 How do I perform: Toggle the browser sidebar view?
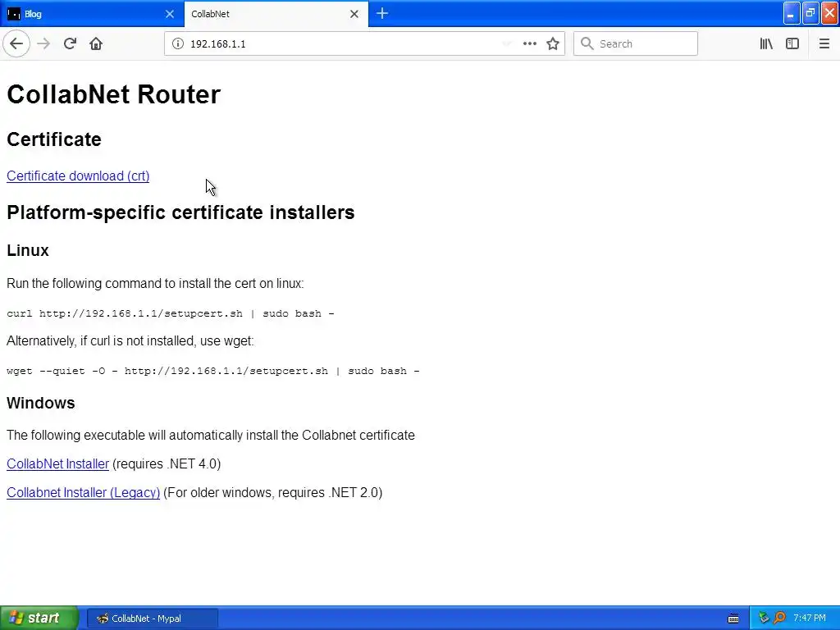click(x=792, y=43)
